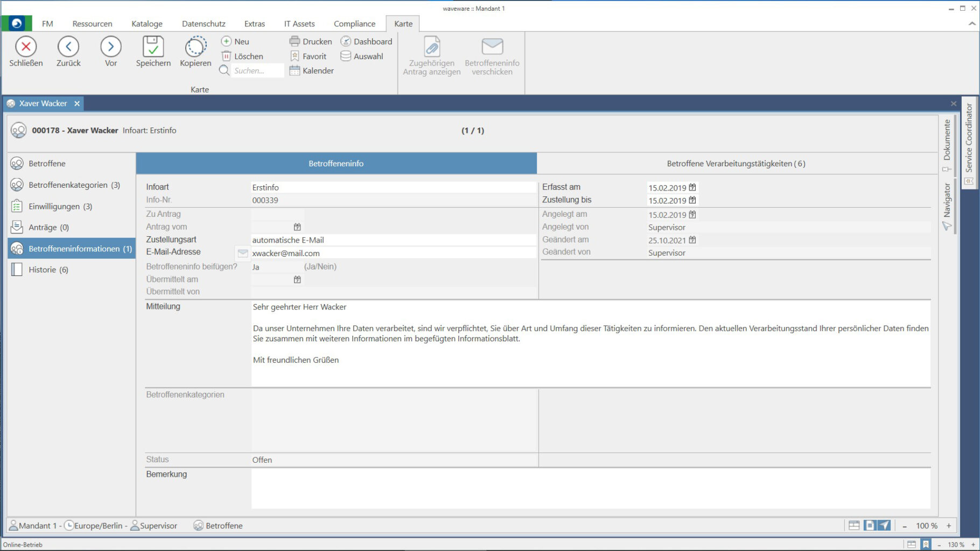Viewport: 980px width, 551px height.
Task: Open the date picker for Zustellung bis
Action: click(692, 200)
